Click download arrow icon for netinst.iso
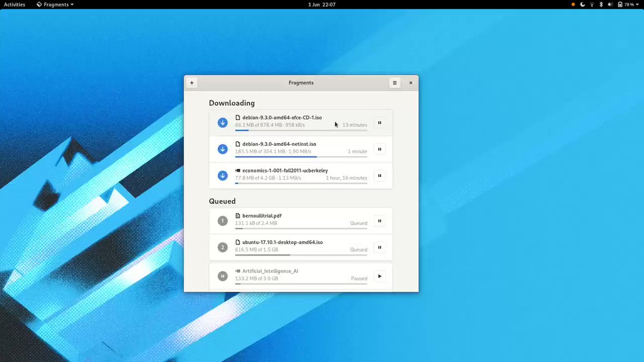The height and width of the screenshot is (362, 644). click(x=223, y=149)
